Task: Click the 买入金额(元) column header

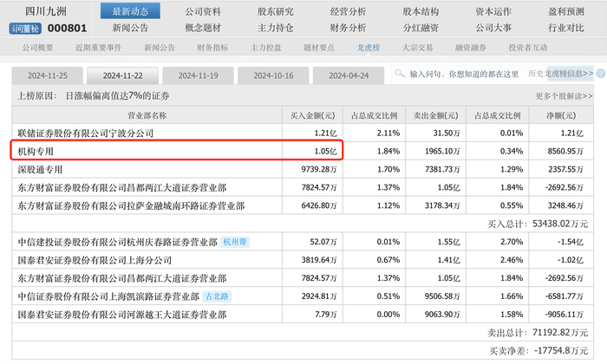Action: click(312, 115)
